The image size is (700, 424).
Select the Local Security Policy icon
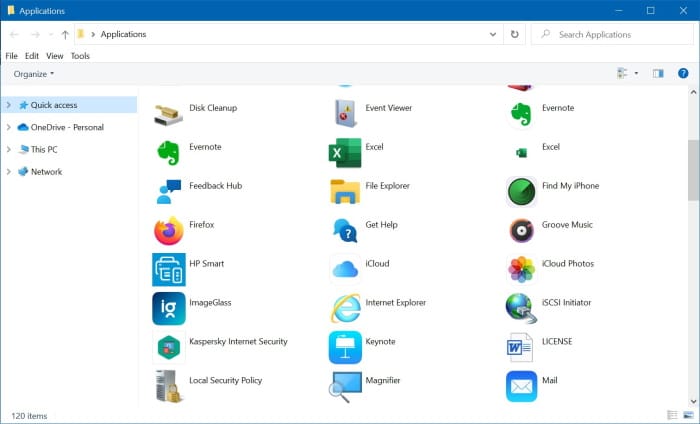(x=169, y=386)
